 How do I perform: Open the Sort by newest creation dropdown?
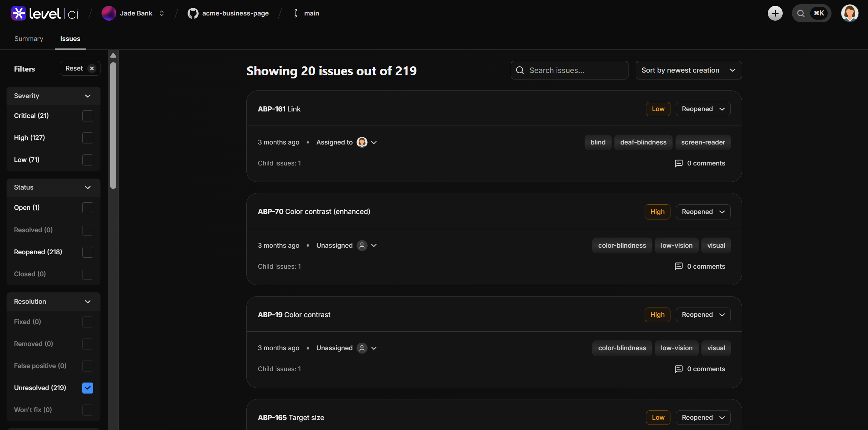pos(688,70)
